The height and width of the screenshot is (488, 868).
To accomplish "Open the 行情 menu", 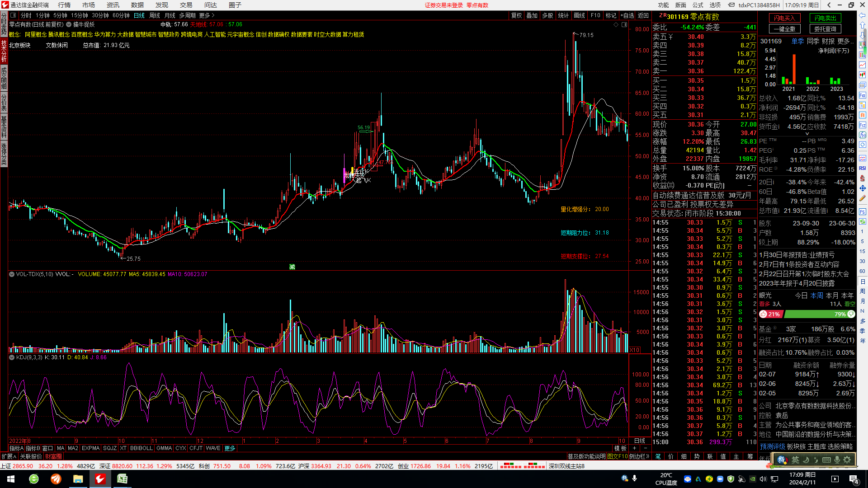I will tap(64, 5).
